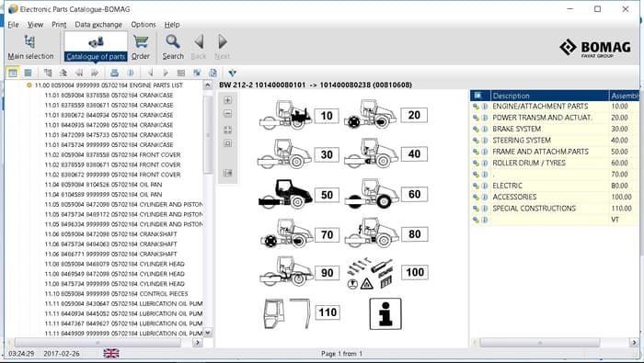
Task: Click the number 30 box in drawing
Action: click(327, 154)
